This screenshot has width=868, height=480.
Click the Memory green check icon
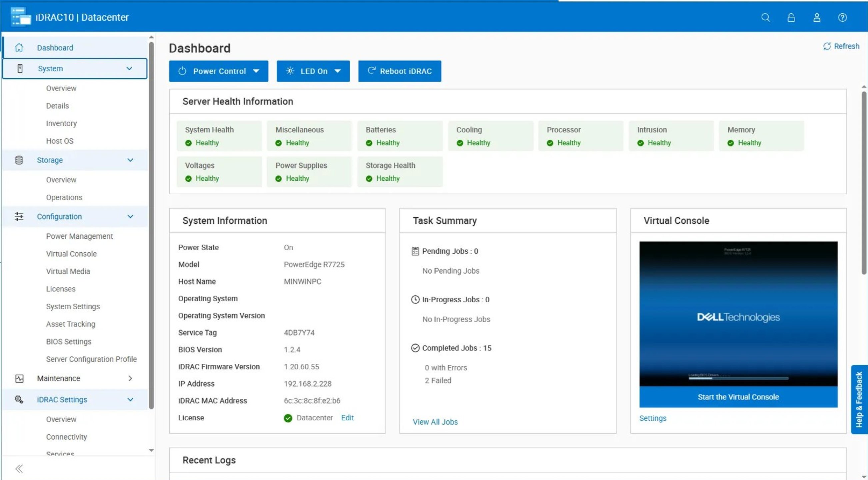730,143
